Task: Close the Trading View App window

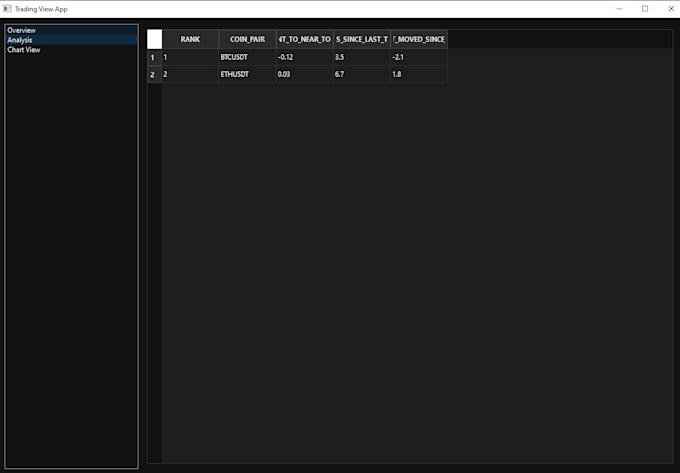Action: tap(670, 9)
